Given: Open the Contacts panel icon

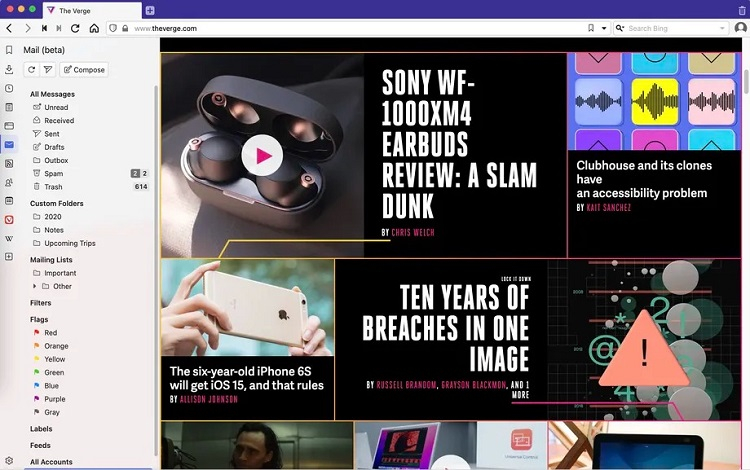Looking at the screenshot, I should pos(9,182).
